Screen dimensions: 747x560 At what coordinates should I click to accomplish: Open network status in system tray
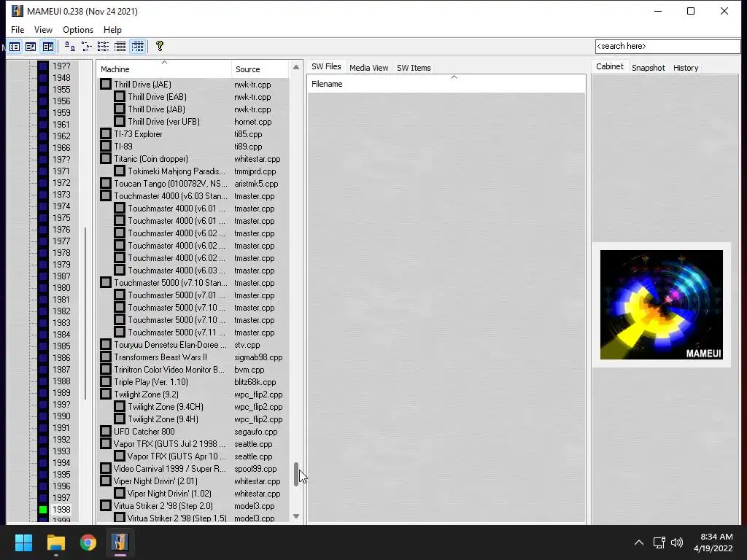click(659, 542)
